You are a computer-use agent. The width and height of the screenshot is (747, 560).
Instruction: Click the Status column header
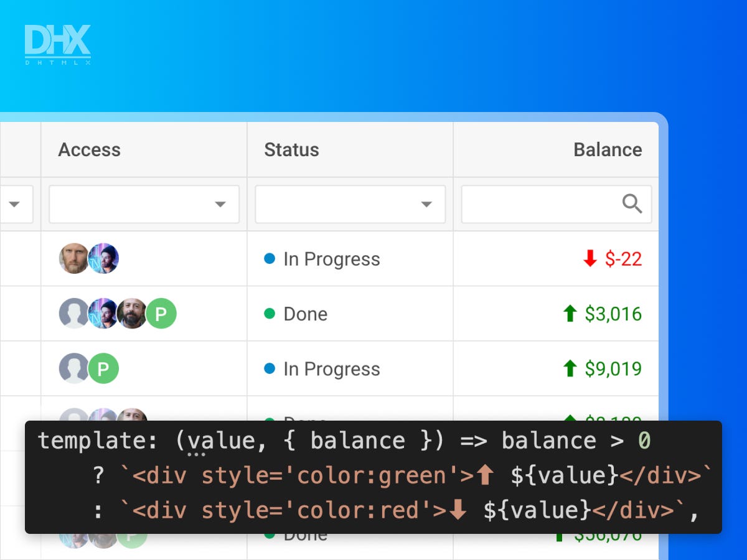pyautogui.click(x=291, y=149)
